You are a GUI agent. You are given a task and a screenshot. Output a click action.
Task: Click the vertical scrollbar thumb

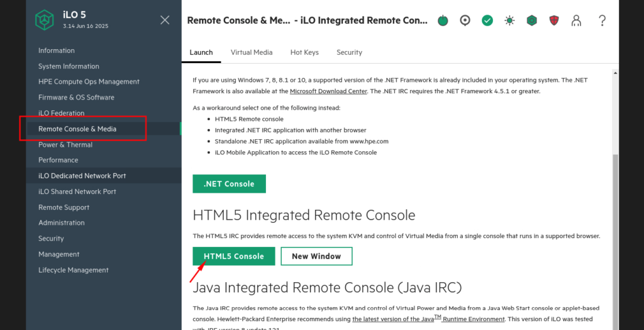[615, 242]
